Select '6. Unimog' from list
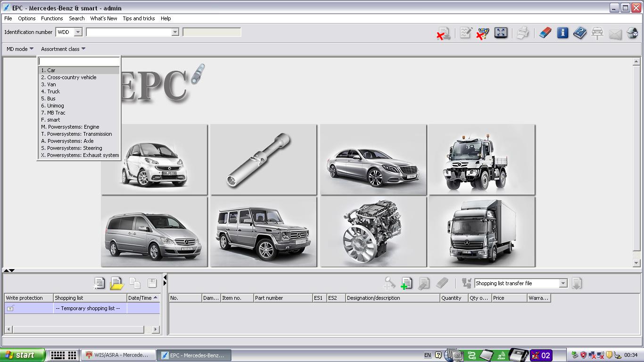Screen dimensions: 644x362 pos(79,106)
